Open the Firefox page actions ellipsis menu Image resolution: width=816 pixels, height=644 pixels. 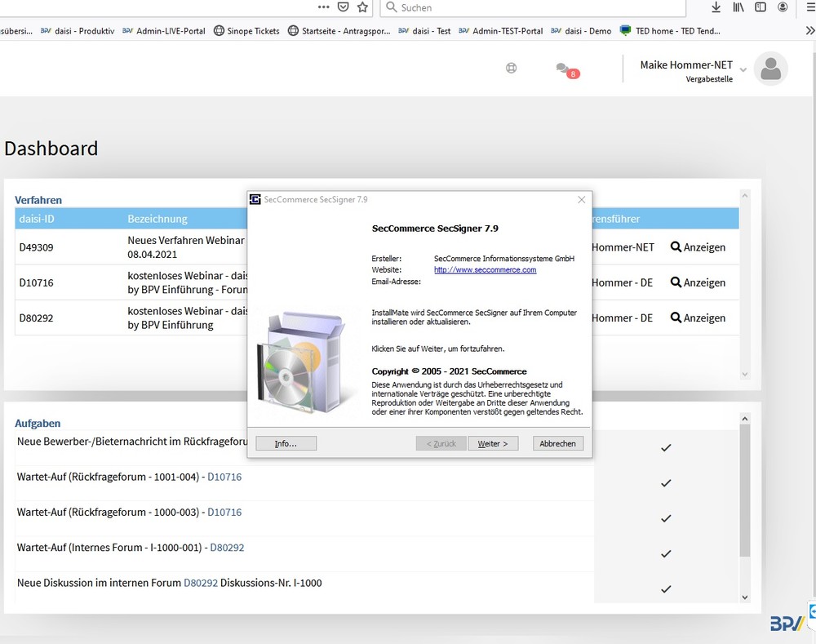coord(323,7)
